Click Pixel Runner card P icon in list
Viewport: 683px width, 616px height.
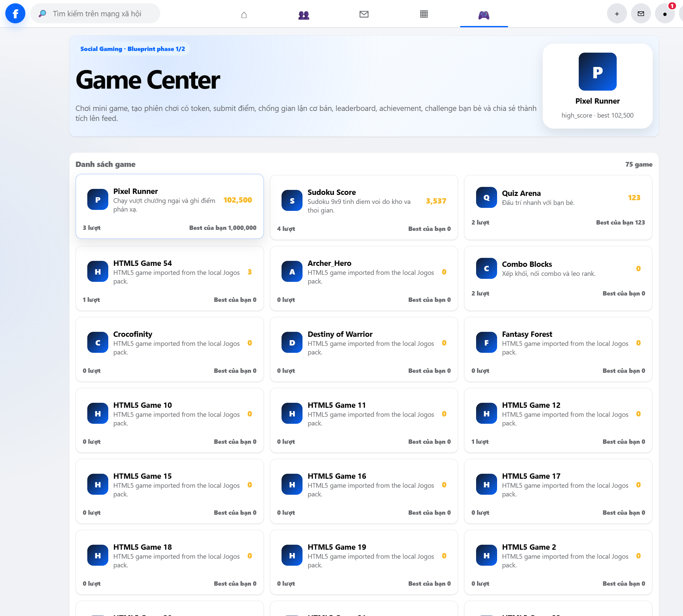(x=98, y=200)
